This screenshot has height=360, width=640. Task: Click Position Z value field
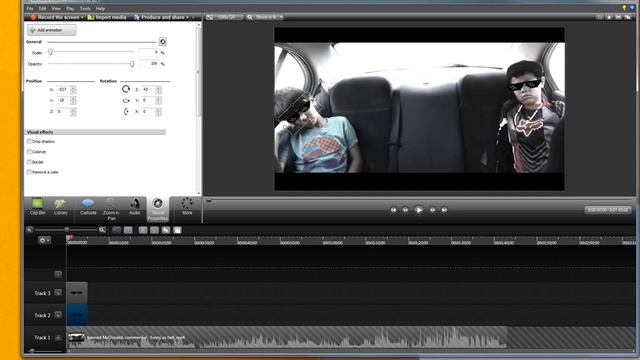pos(63,111)
